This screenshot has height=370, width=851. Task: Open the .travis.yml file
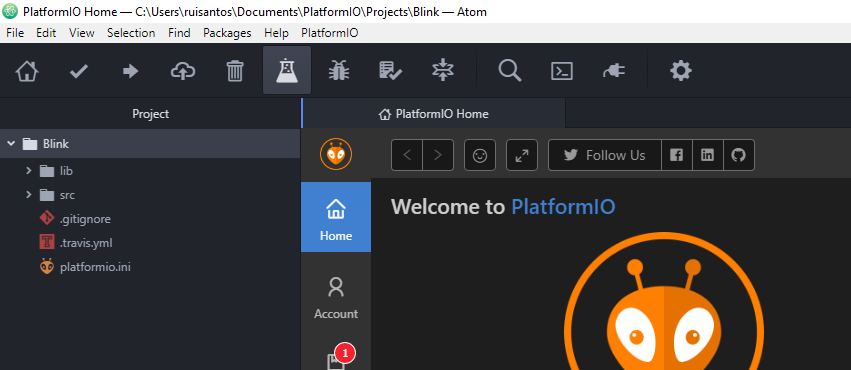click(x=76, y=243)
